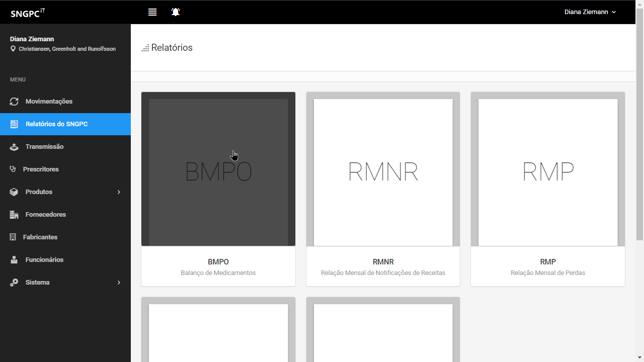
Task: Select Relatórios do SNGPC menu item
Action: click(65, 124)
